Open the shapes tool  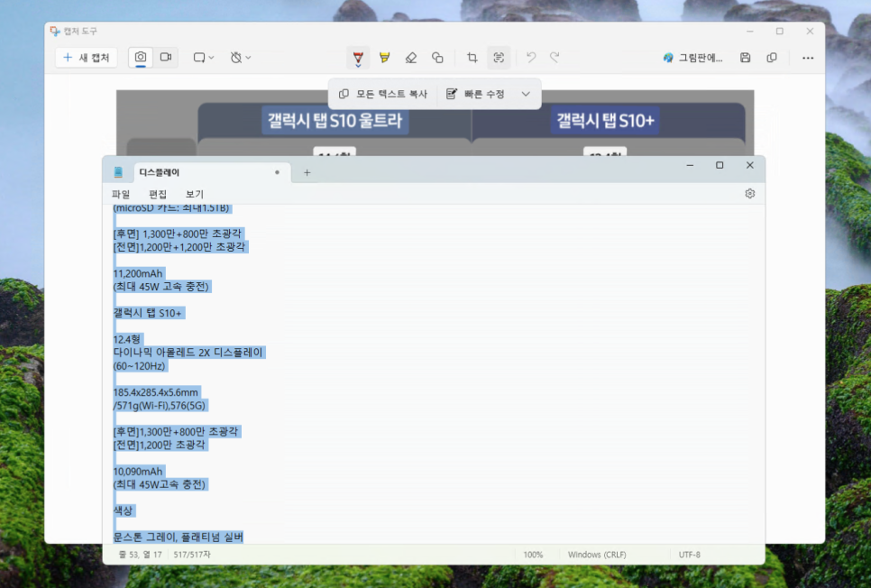(x=437, y=57)
